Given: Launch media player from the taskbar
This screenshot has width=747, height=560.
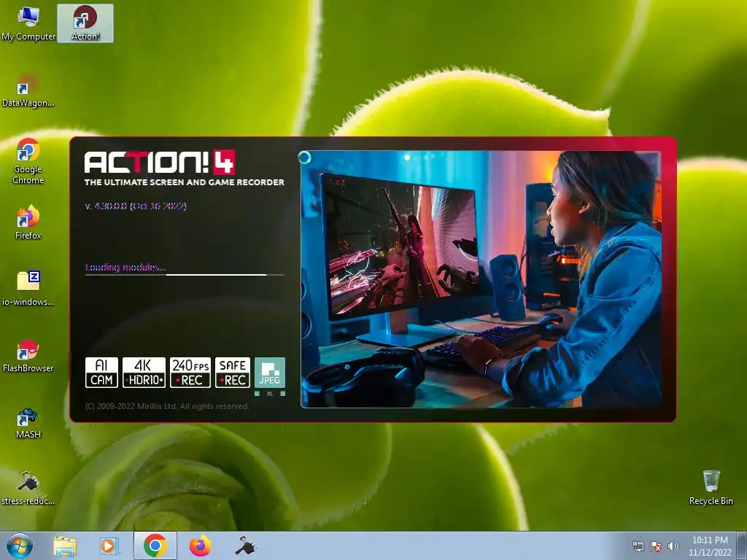Looking at the screenshot, I should tap(109, 545).
